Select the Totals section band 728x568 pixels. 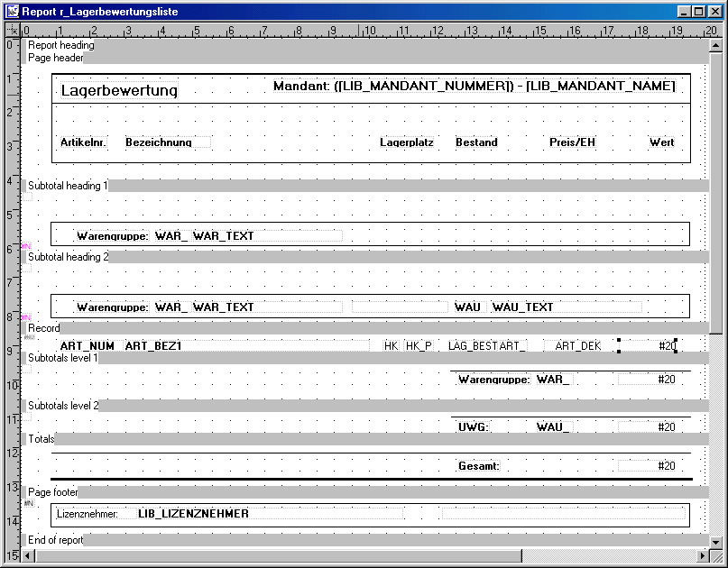(x=41, y=440)
